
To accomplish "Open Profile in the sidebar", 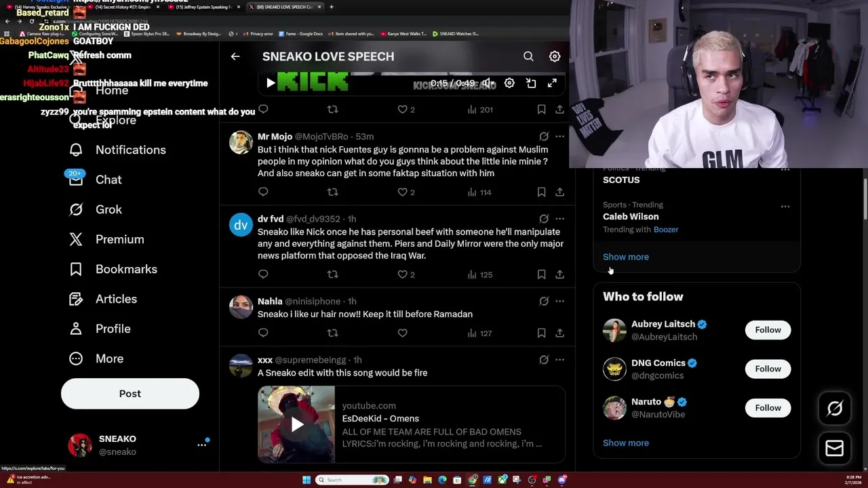I will point(100,329).
